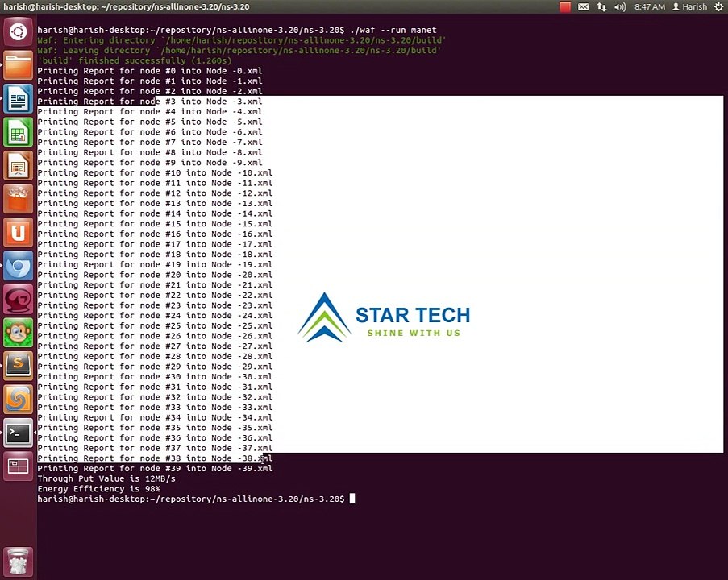Open the monkey face application icon

[18, 333]
